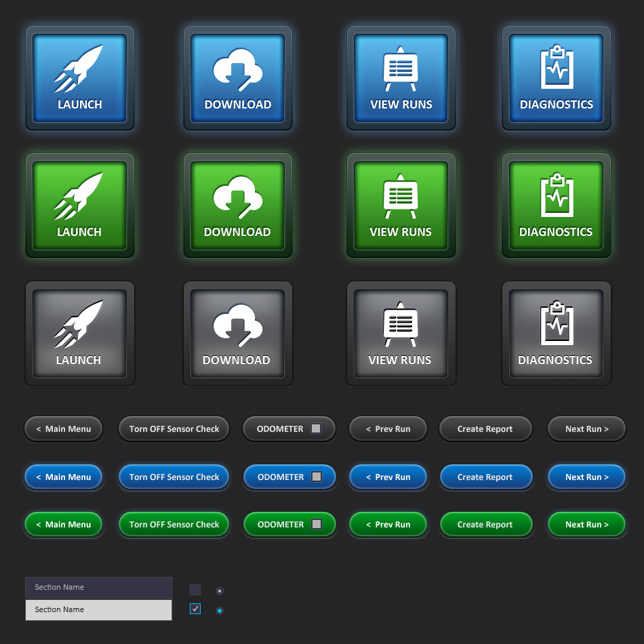Select the dark Section Name header
Image resolution: width=644 pixels, height=644 pixels.
(98, 587)
